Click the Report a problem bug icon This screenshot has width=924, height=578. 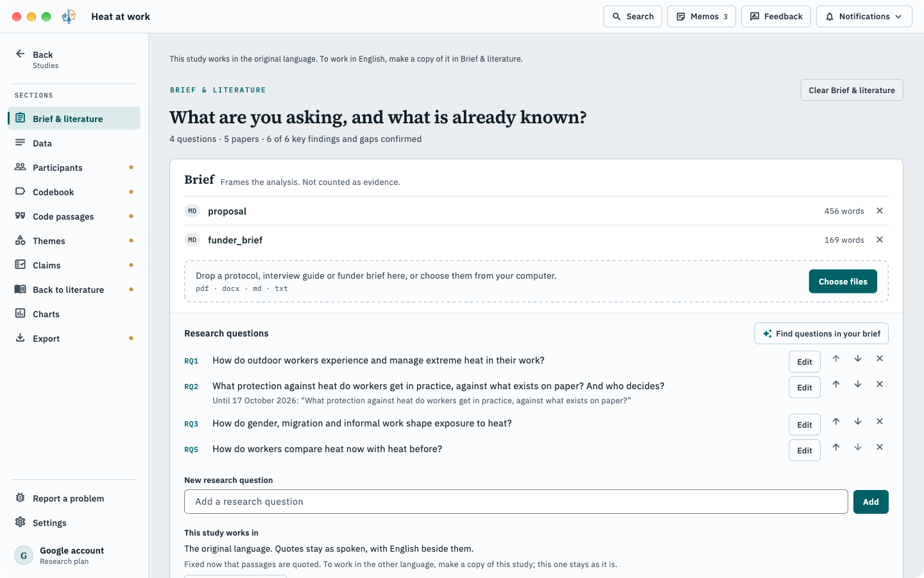tap(21, 498)
